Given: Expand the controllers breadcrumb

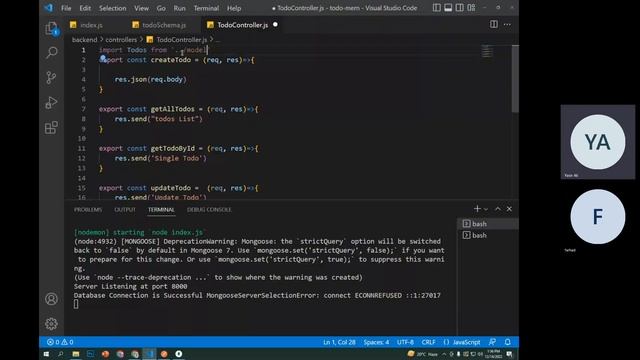Looking at the screenshot, I should coord(121,40).
